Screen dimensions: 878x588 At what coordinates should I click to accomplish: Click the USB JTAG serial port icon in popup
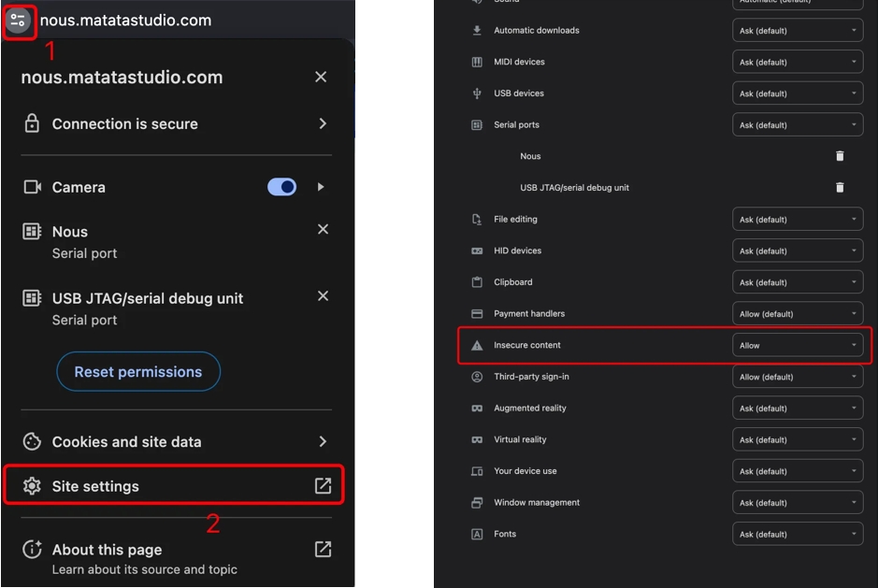point(32,298)
